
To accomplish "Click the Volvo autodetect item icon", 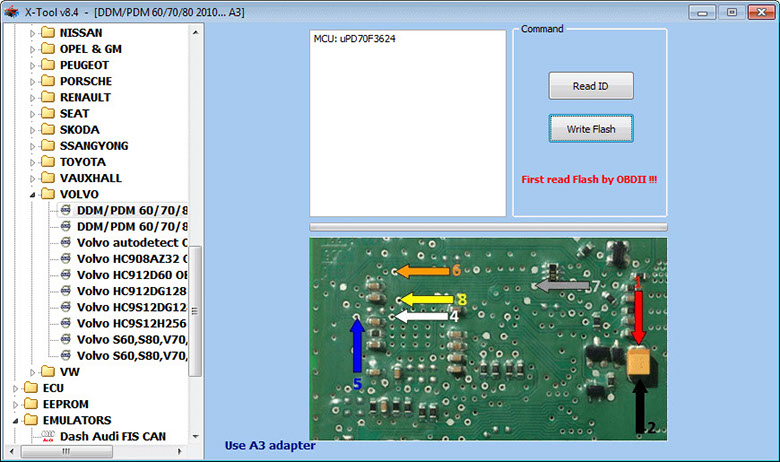I will (x=66, y=242).
